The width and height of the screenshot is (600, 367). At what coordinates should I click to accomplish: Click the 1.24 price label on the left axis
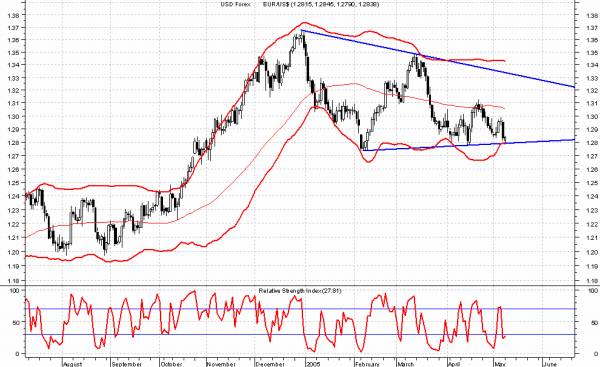point(13,196)
